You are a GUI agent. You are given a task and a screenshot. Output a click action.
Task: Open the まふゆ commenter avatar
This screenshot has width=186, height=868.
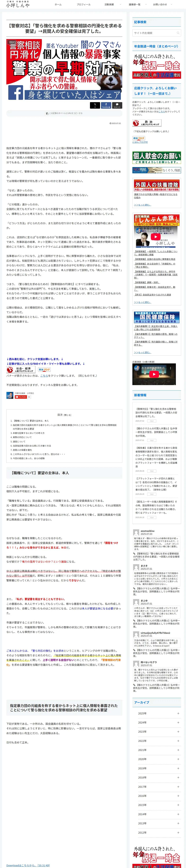[x=136, y=602]
